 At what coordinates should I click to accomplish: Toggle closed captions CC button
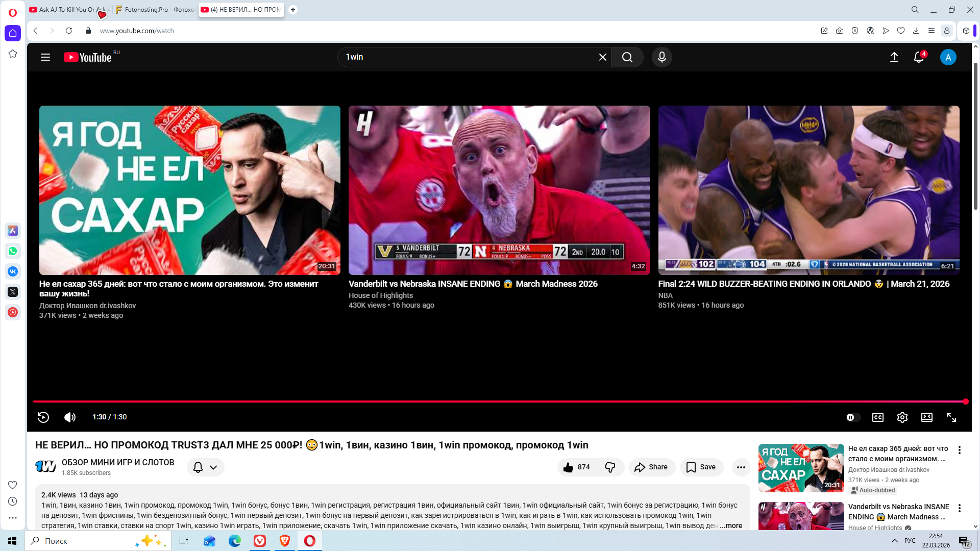click(877, 417)
